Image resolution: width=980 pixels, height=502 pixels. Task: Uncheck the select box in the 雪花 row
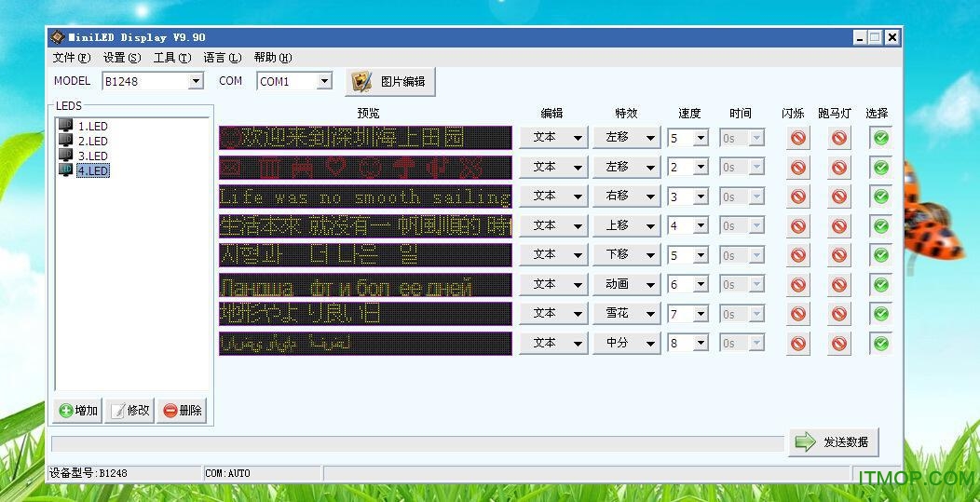(x=880, y=314)
